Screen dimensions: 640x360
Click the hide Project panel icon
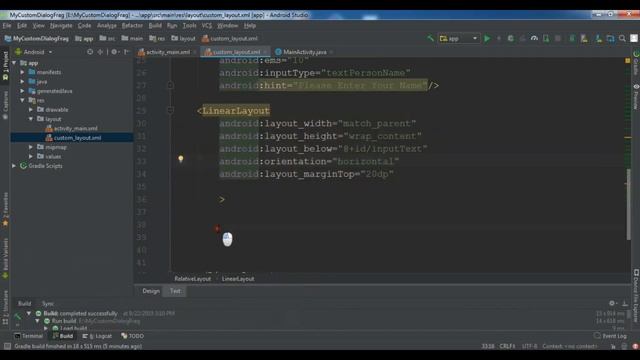[127, 52]
